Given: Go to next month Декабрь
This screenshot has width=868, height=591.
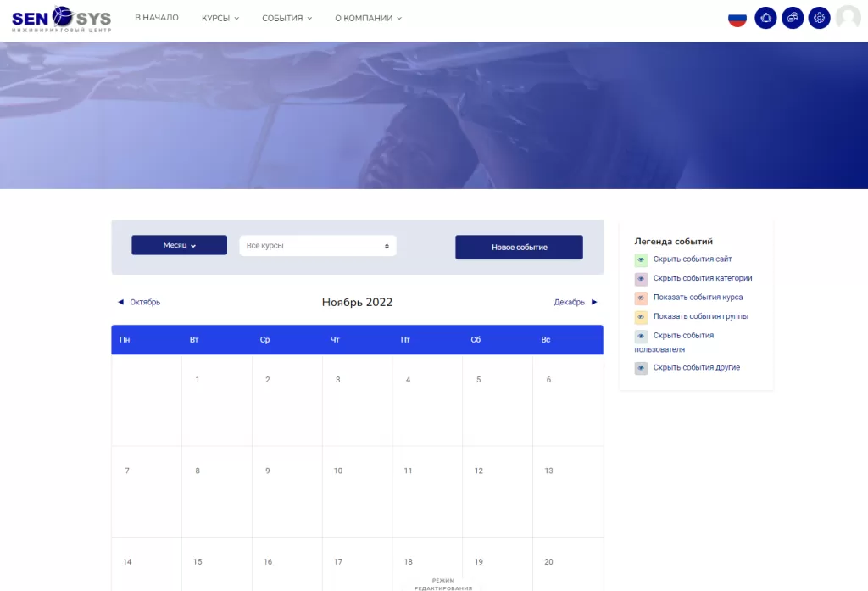Looking at the screenshot, I should 569,302.
